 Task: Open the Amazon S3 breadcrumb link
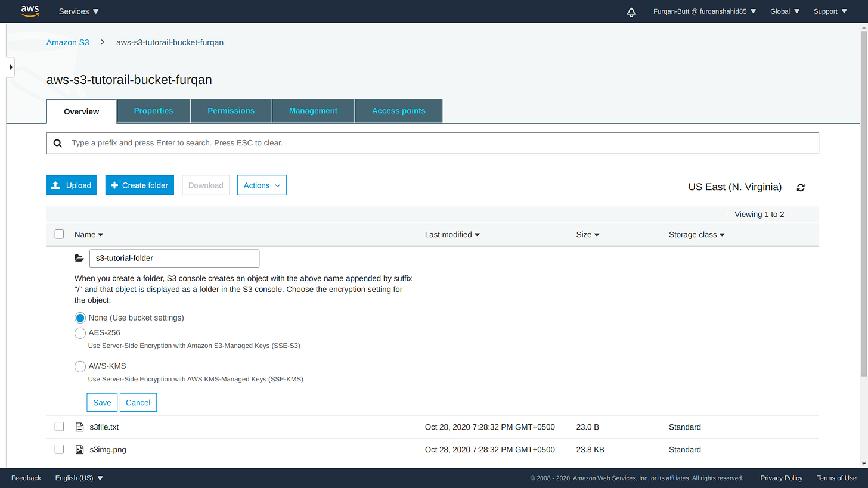click(67, 42)
